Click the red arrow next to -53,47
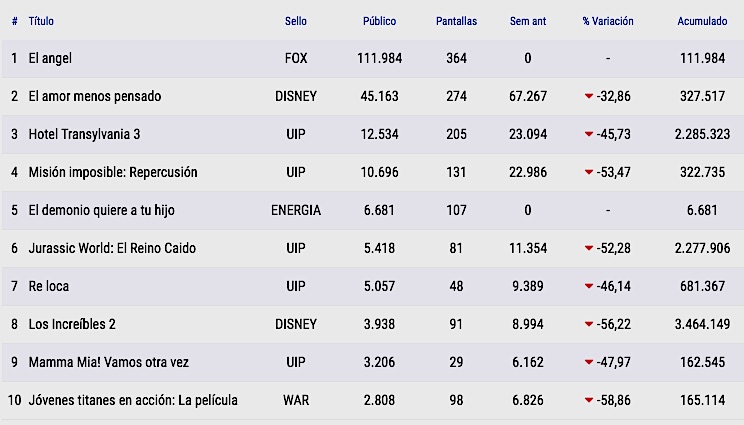744x425 pixels. [589, 172]
